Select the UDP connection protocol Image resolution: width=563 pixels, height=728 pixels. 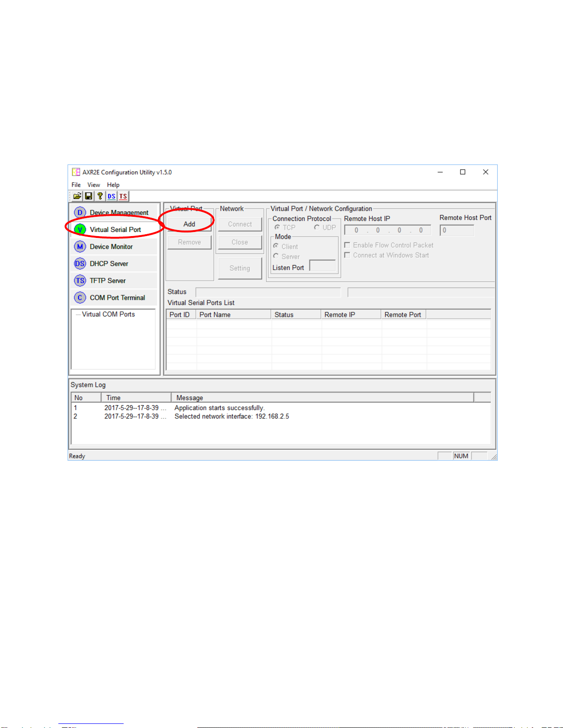click(x=325, y=227)
